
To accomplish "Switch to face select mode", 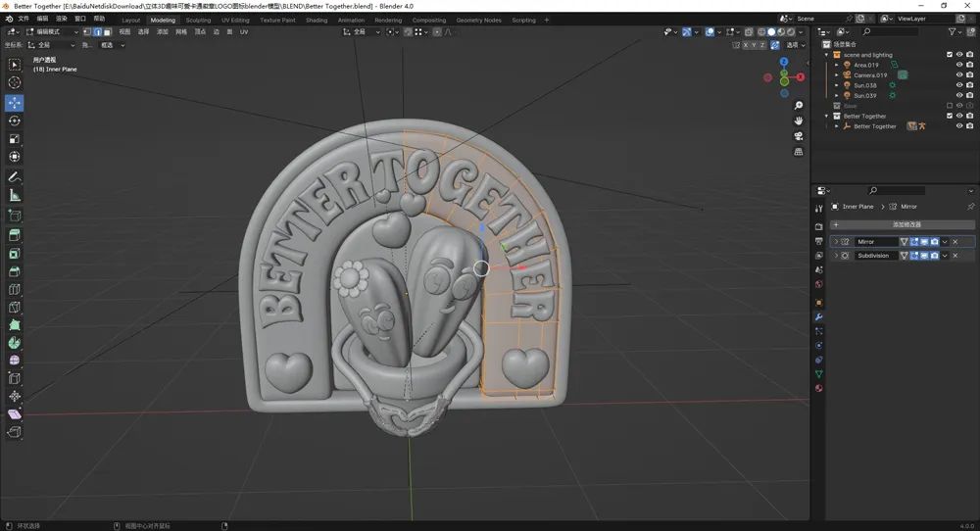I will tap(108, 32).
